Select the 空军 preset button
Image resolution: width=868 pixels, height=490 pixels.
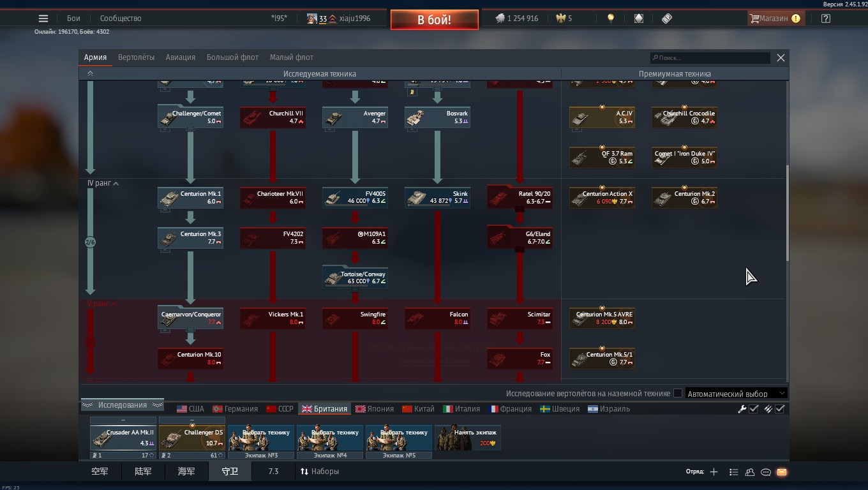[x=100, y=471]
